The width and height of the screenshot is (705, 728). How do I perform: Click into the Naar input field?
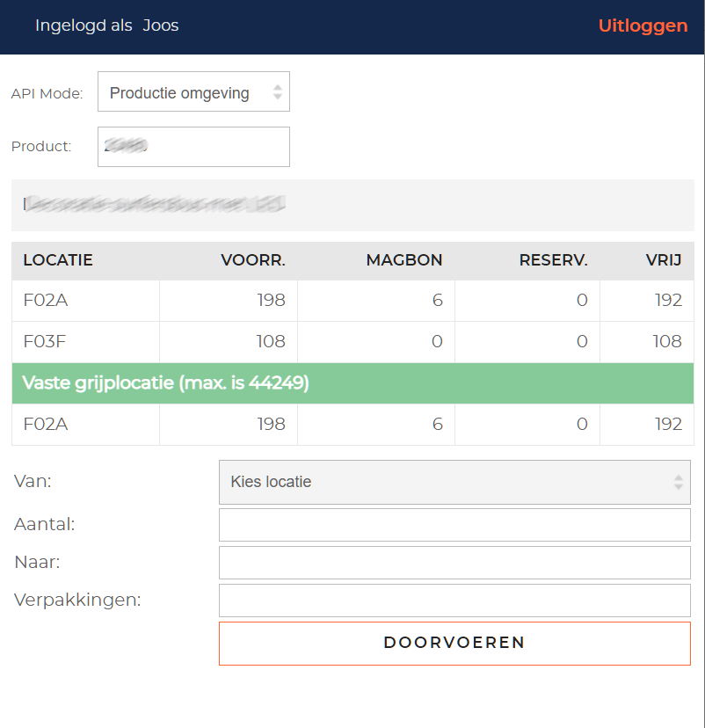454,563
